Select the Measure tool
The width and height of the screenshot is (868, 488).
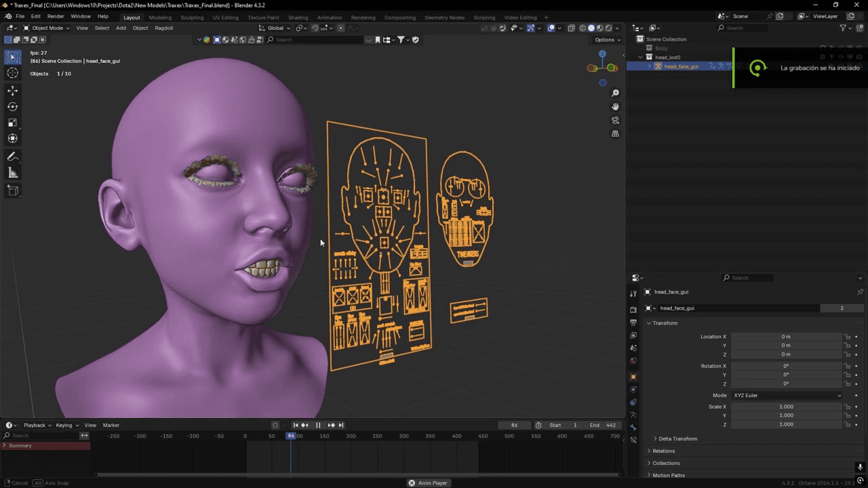point(12,173)
